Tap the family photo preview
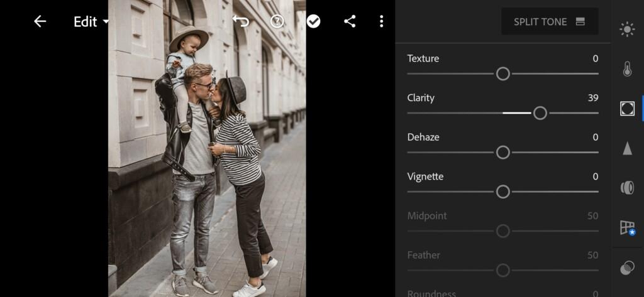This screenshot has width=644, height=297. 207,148
